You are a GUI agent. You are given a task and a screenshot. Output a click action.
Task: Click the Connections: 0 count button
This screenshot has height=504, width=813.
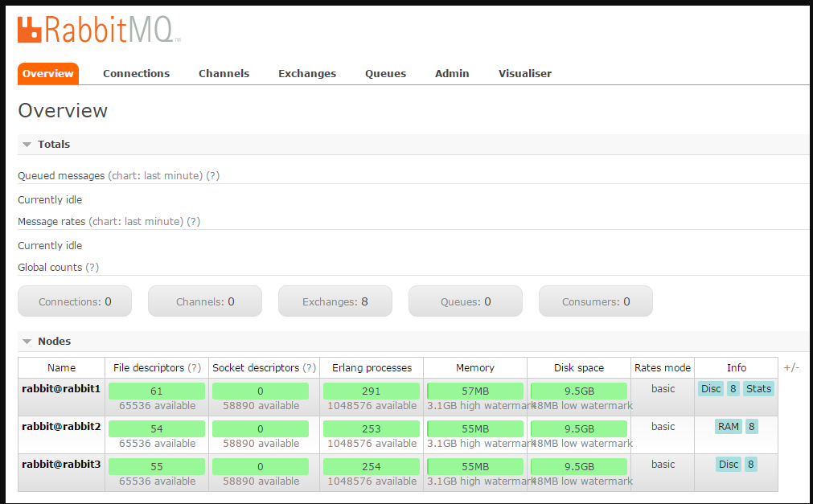(x=75, y=301)
